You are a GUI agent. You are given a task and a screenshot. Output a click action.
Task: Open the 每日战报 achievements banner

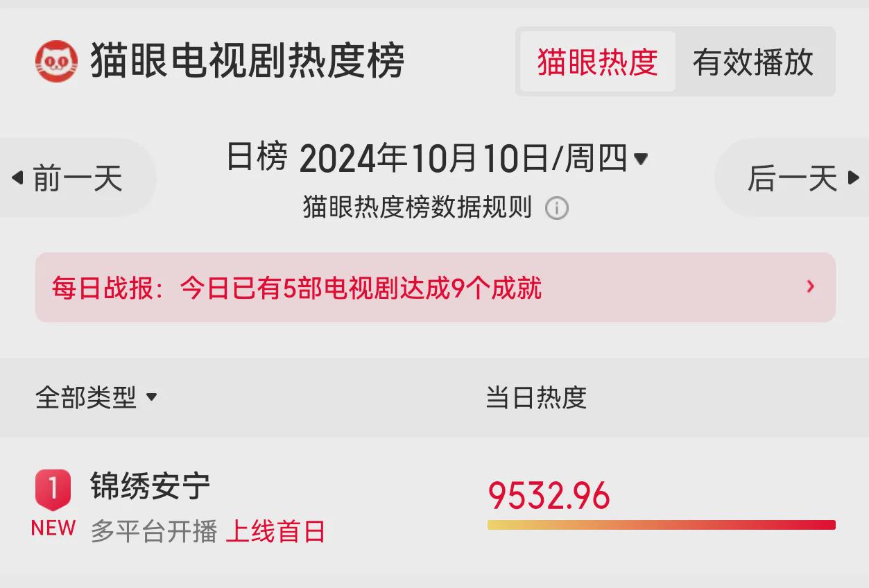pos(435,287)
